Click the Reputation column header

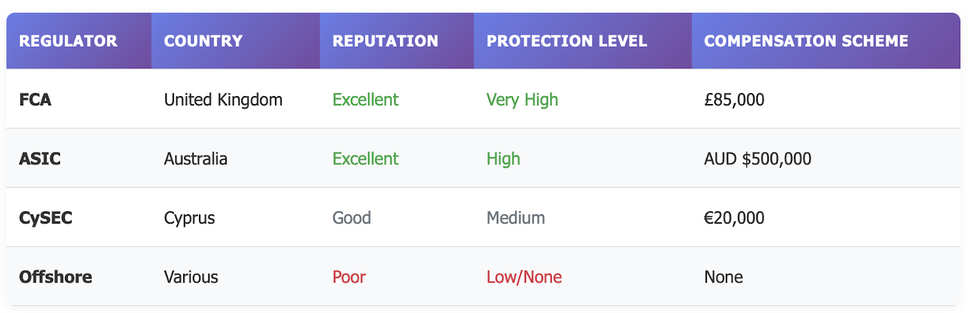click(x=385, y=41)
